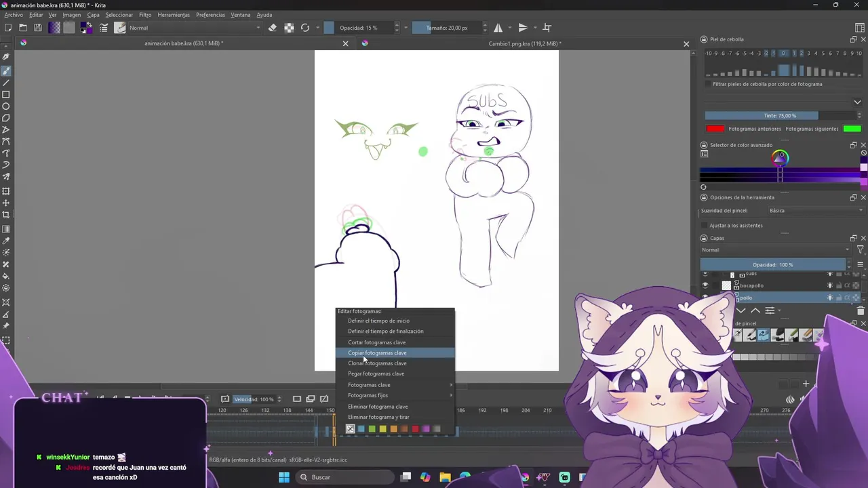
Task: Open the wrap-around crop icon in toolbar
Action: click(x=547, y=28)
